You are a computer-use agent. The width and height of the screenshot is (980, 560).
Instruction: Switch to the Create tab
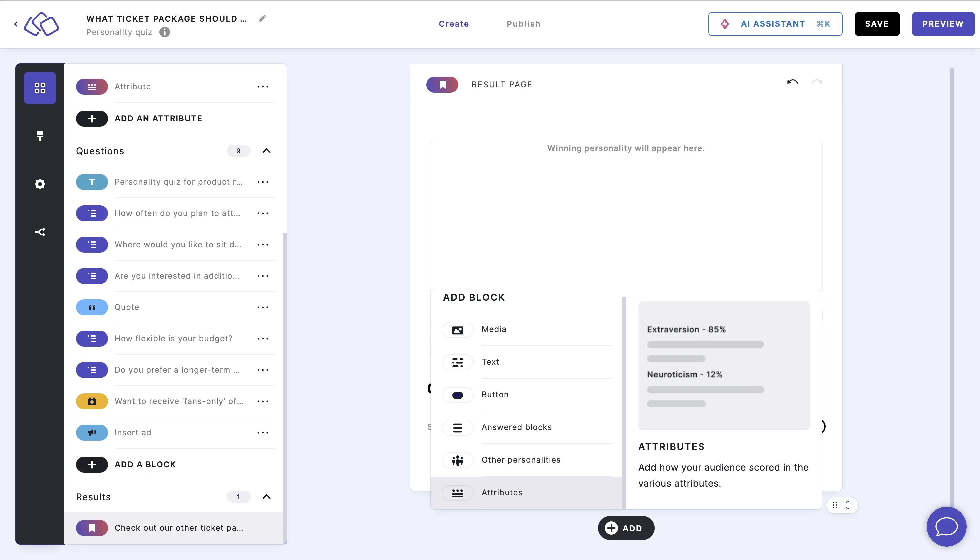click(x=454, y=24)
